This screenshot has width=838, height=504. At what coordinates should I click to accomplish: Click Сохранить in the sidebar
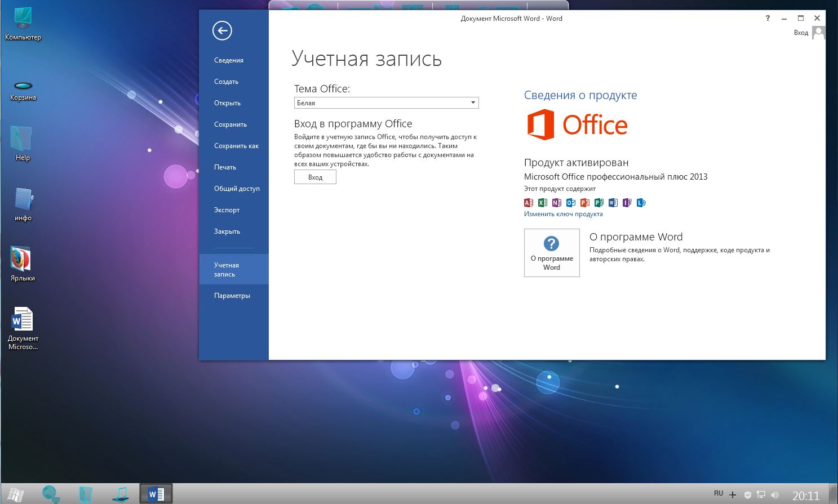click(x=230, y=124)
